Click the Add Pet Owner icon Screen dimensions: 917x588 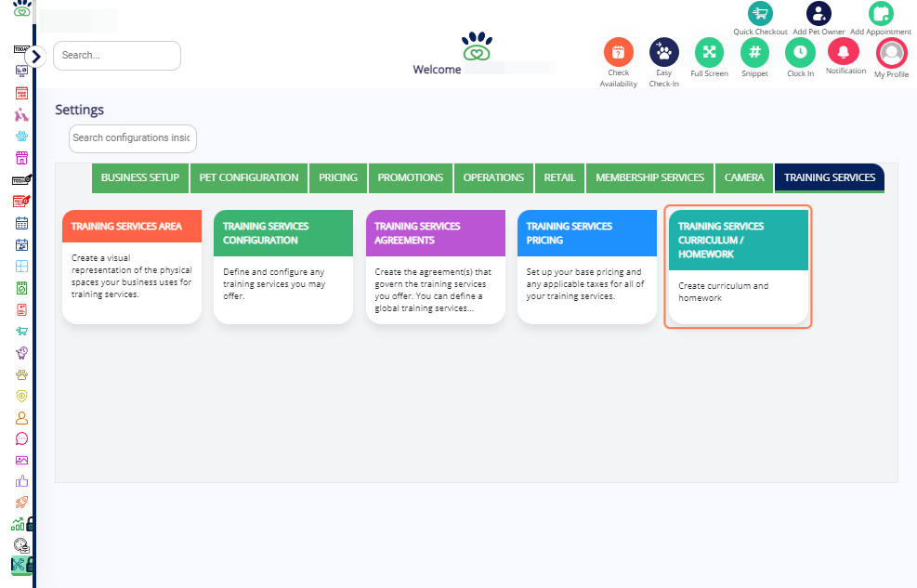click(819, 13)
